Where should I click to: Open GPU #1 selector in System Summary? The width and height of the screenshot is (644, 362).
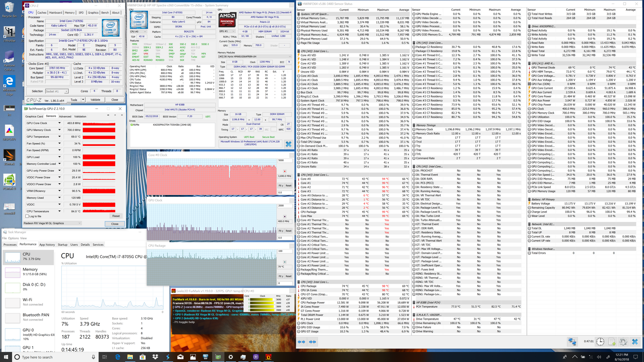point(227,32)
